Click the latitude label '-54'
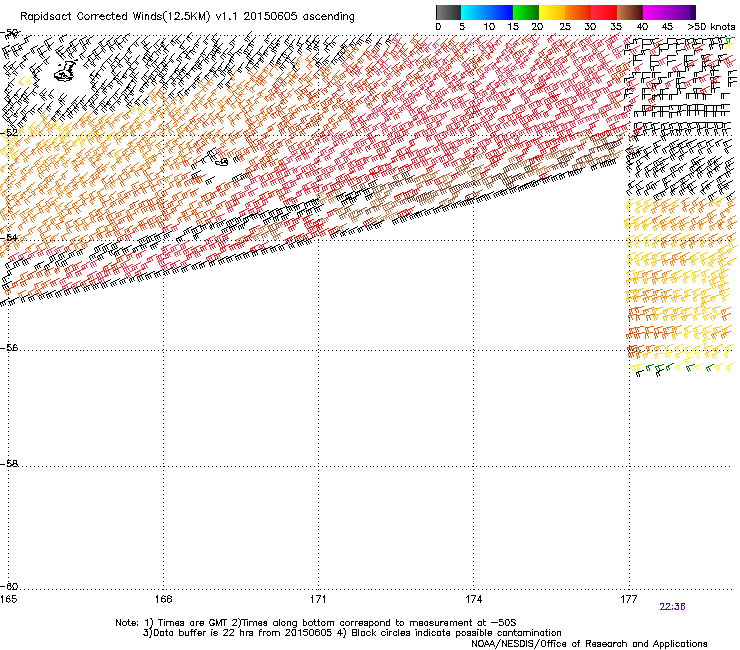The image size is (740, 650). pos(9,237)
